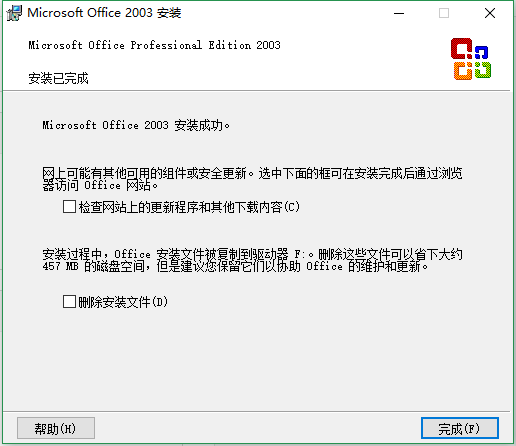Click the red piece of the Office logo
The image size is (516, 446).
(x=461, y=48)
